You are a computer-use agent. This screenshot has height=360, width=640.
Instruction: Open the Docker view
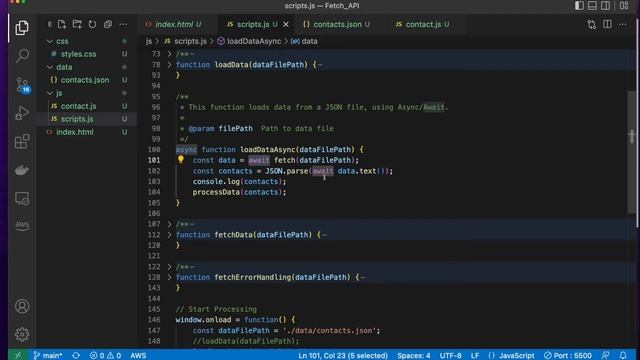[x=22, y=170]
